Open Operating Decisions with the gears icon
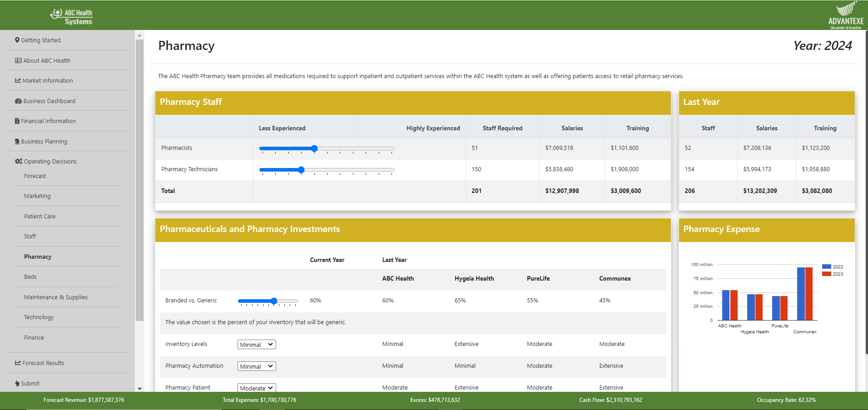The image size is (868, 410). click(18, 161)
